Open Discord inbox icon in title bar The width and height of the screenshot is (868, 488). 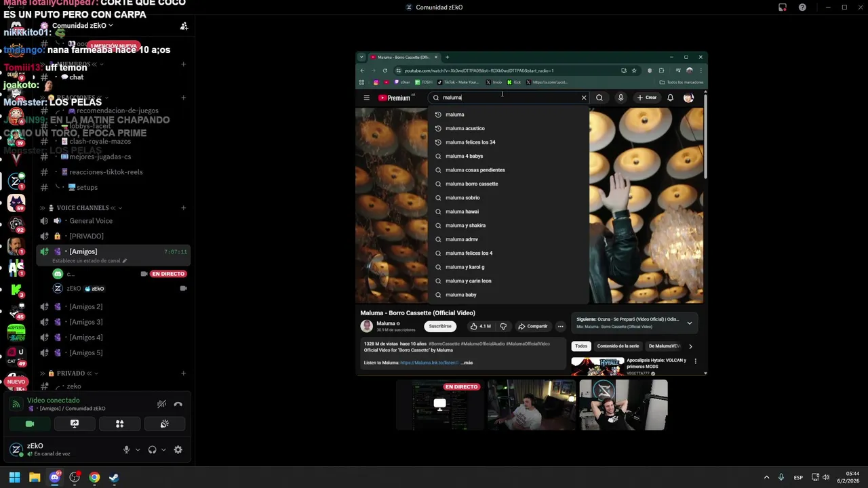tap(783, 7)
